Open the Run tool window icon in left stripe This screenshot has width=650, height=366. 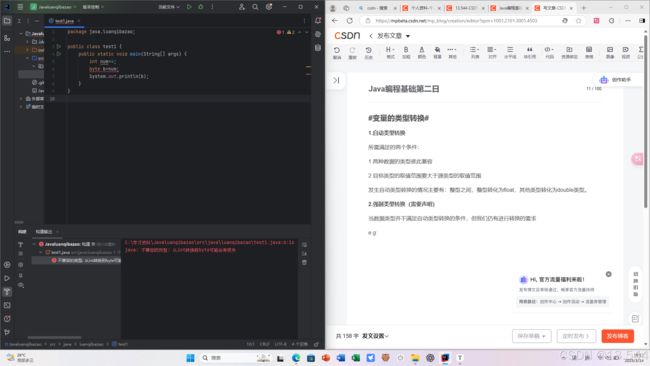click(7, 279)
